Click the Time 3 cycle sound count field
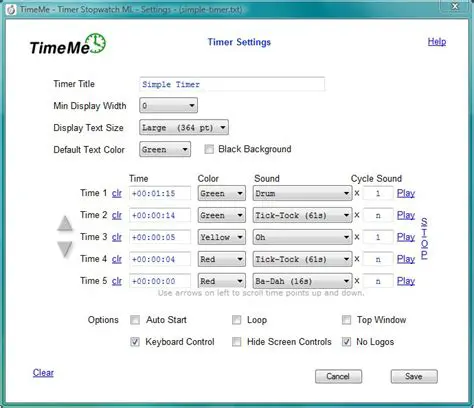474x408 pixels. pos(378,237)
